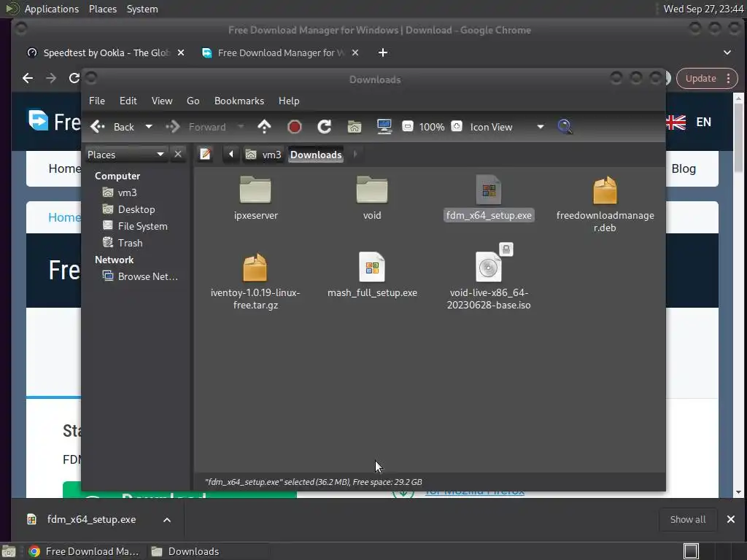Select the freedownloadmanager.deb package icon
The image size is (747, 560).
[x=605, y=190]
